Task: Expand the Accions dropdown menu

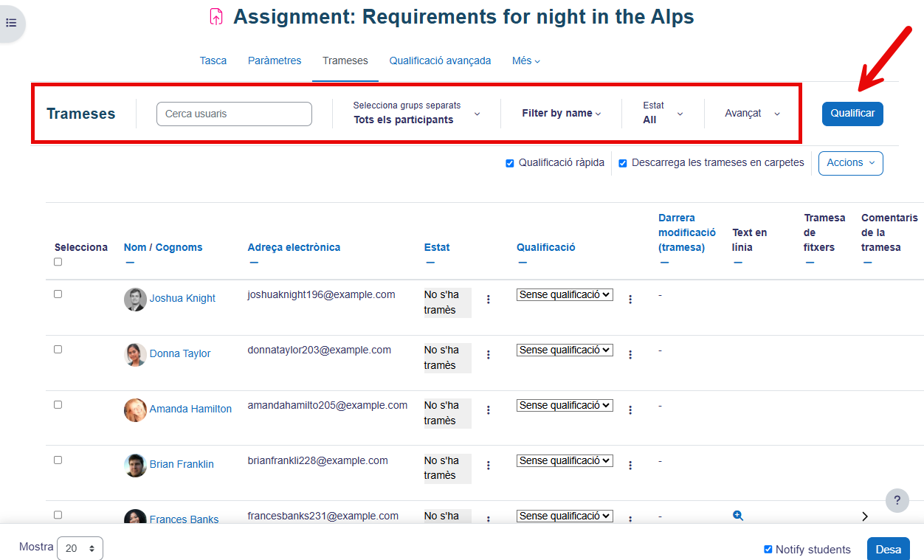Action: pyautogui.click(x=850, y=163)
